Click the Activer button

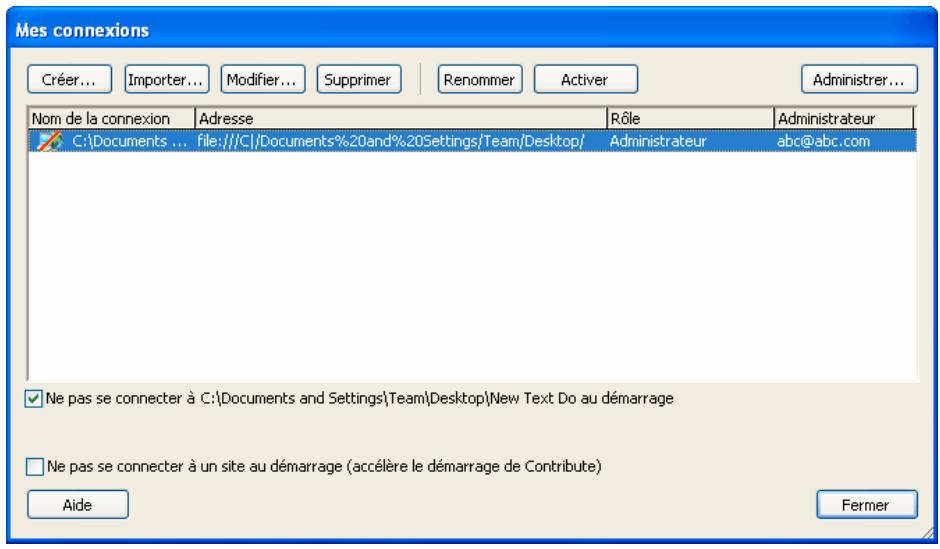coord(586,80)
